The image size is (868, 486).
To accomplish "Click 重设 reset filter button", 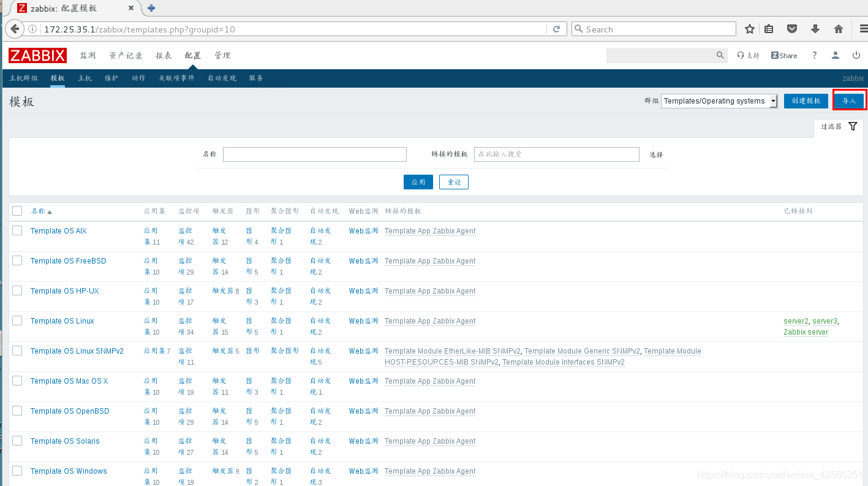I will [454, 182].
